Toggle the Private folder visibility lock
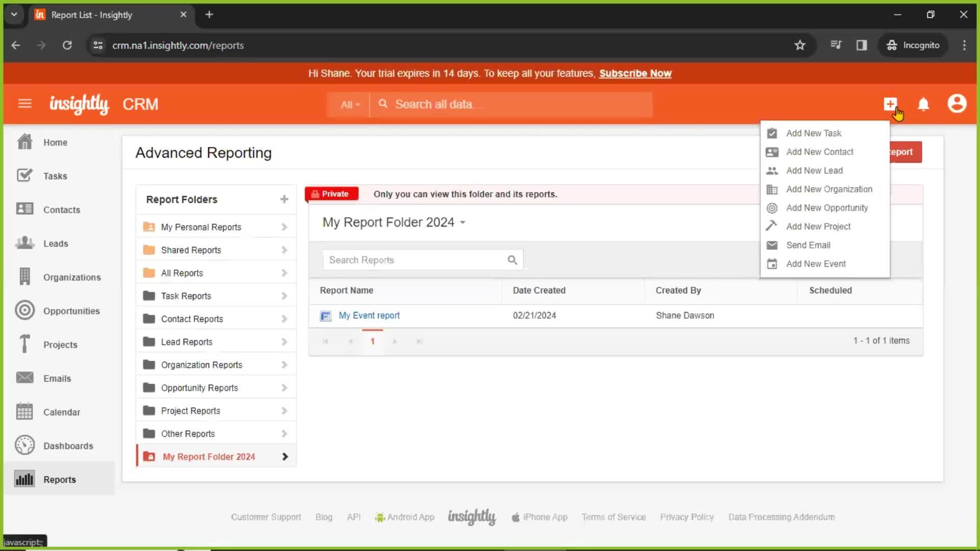 [330, 194]
